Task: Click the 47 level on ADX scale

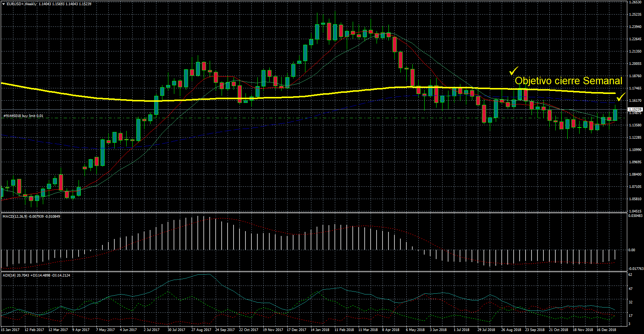Action: [630, 289]
